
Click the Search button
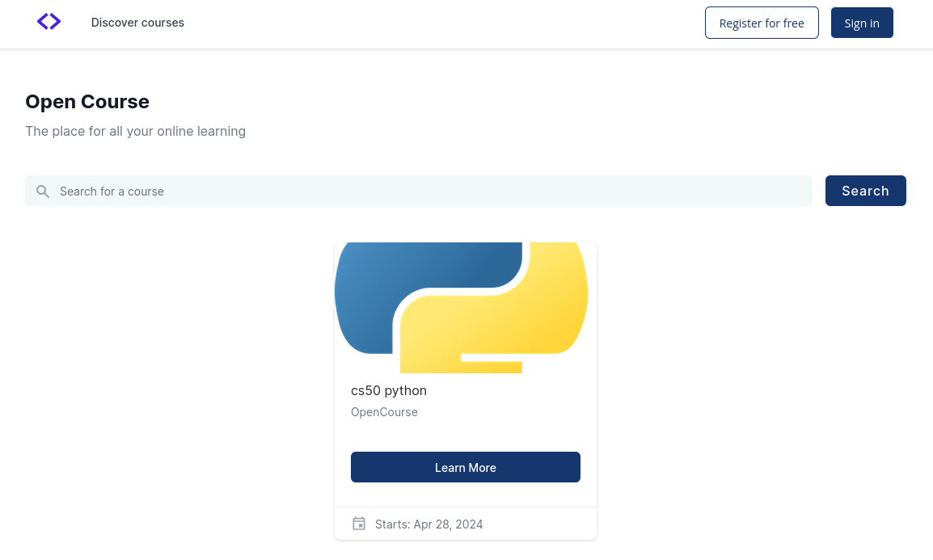pos(865,191)
